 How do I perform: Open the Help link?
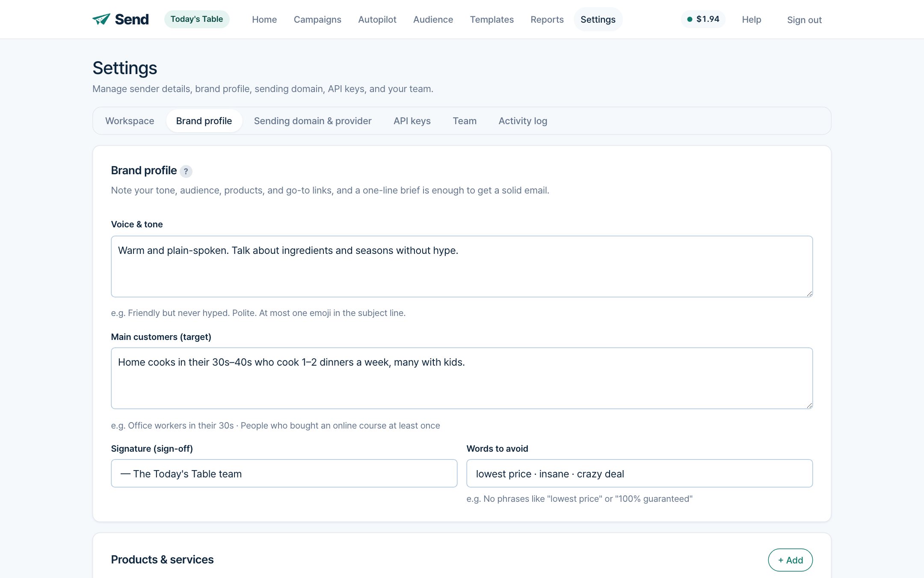point(752,20)
